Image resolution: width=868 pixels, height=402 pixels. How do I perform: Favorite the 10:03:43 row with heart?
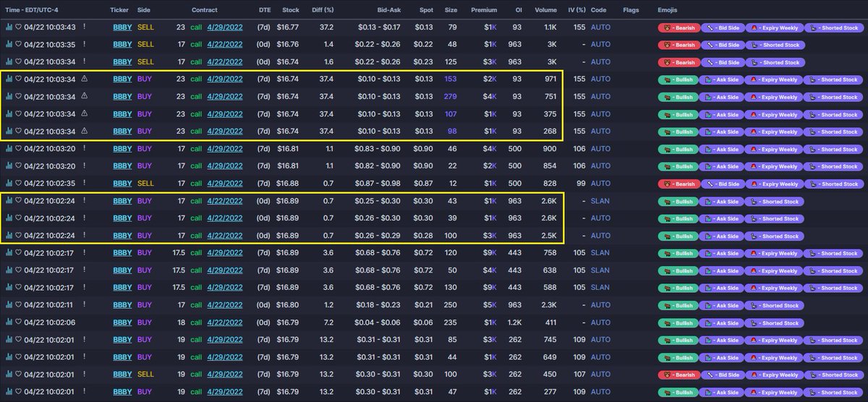[18, 27]
